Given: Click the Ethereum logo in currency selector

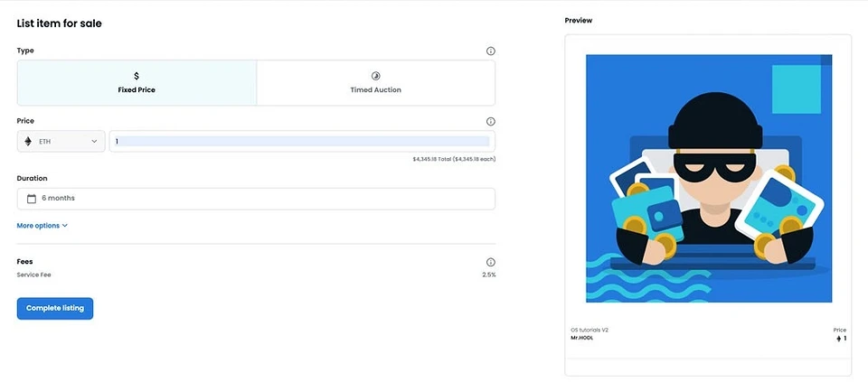Looking at the screenshot, I should [28, 142].
